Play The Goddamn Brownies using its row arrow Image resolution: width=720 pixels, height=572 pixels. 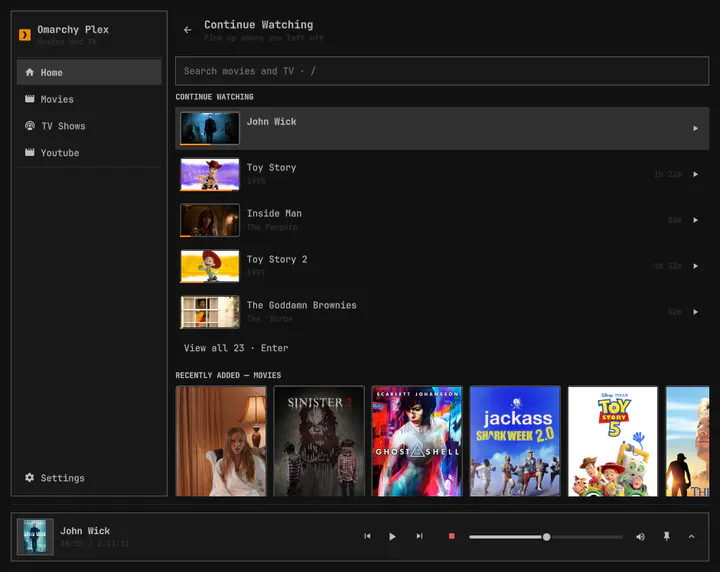pos(695,312)
